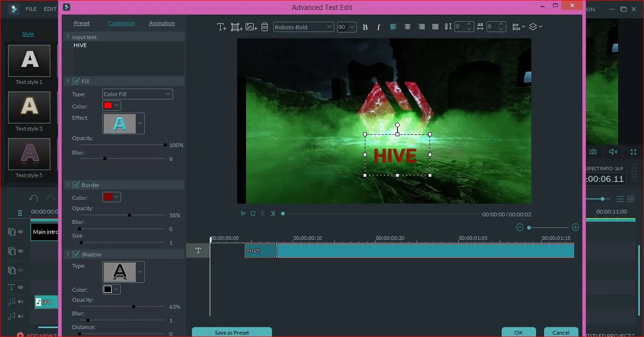Screen dimensions: 644x337
Task: Click the text track T icon
Action: (198, 250)
